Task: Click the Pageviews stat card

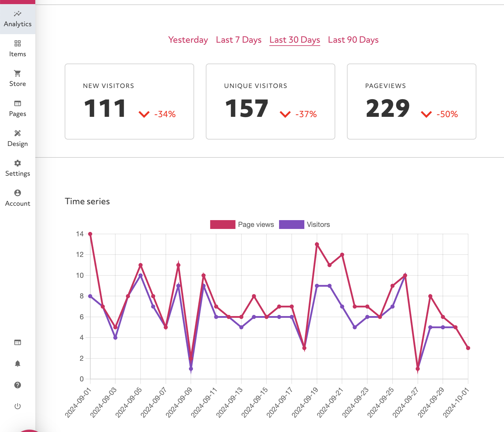Action: pos(411,102)
